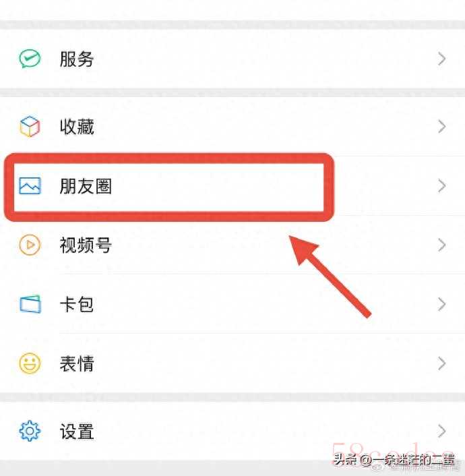Expand the chevron on the 服务 row
This screenshot has width=465, height=476.
442,59
